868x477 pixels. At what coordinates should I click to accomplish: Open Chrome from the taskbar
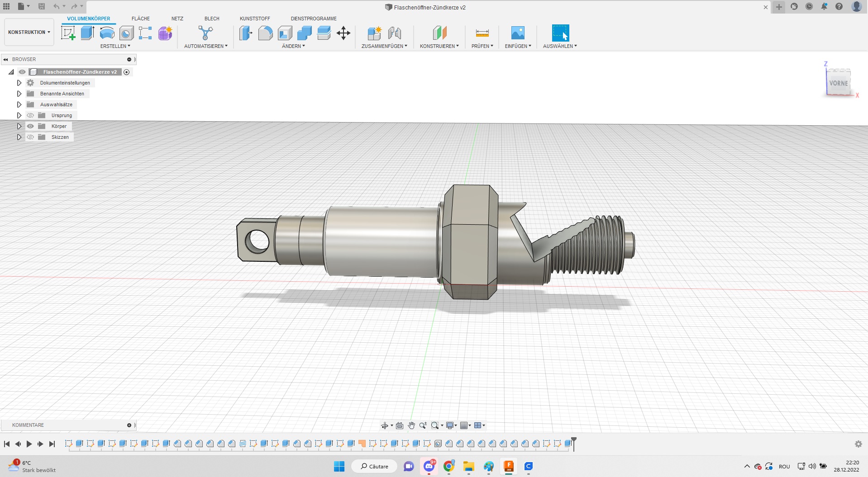(x=449, y=466)
